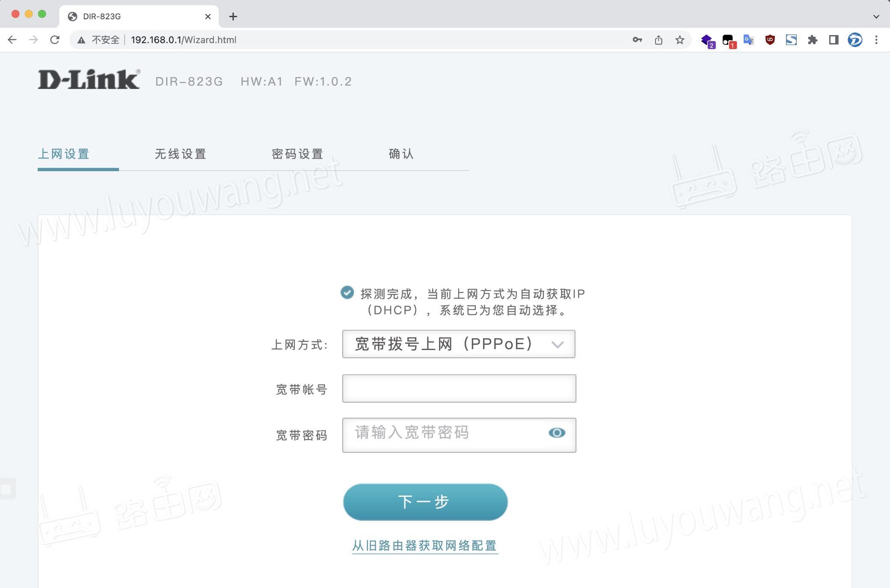The width and height of the screenshot is (890, 588).
Task: Open the S extension in the toolbar
Action: (792, 40)
